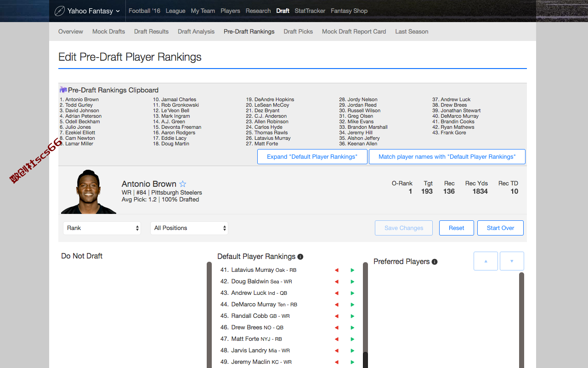Open the Draft Results tab
This screenshot has width=588, height=368.
click(151, 31)
